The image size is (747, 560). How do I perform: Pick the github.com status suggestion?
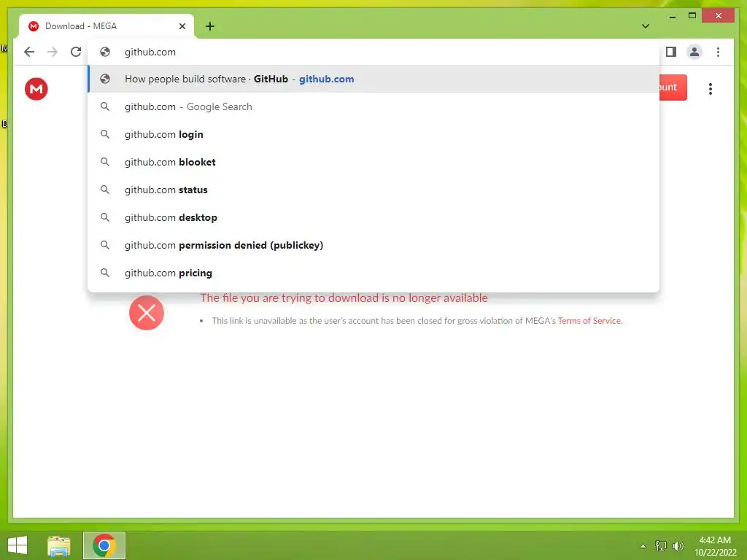373,190
